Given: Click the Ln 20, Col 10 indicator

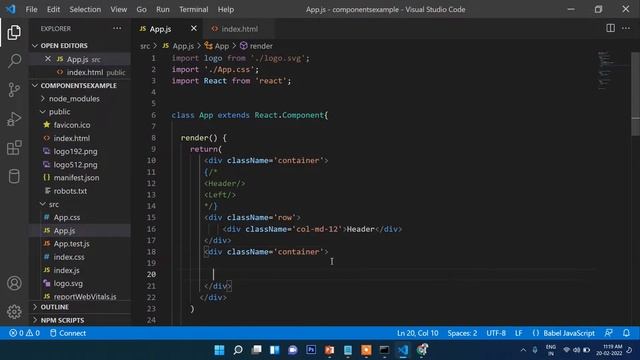Looking at the screenshot, I should pos(418,333).
